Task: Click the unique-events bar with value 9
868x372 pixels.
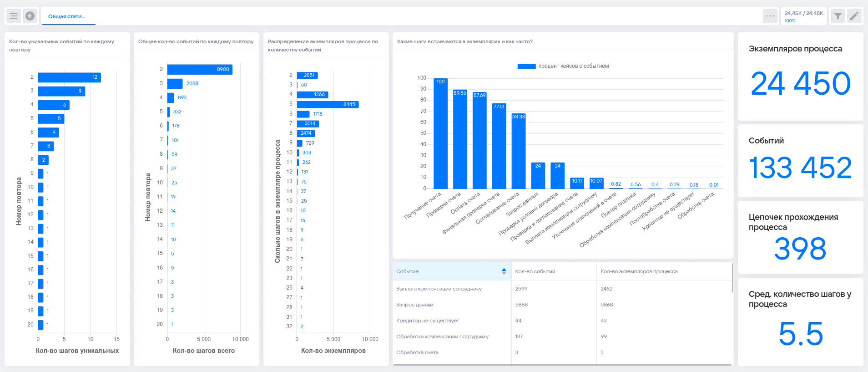Action: tap(62, 91)
